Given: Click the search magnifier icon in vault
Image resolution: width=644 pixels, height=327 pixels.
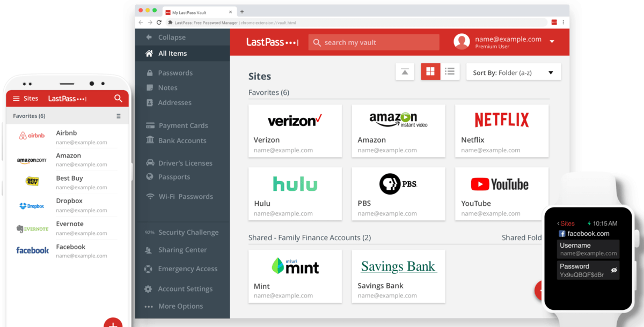Looking at the screenshot, I should coord(317,42).
